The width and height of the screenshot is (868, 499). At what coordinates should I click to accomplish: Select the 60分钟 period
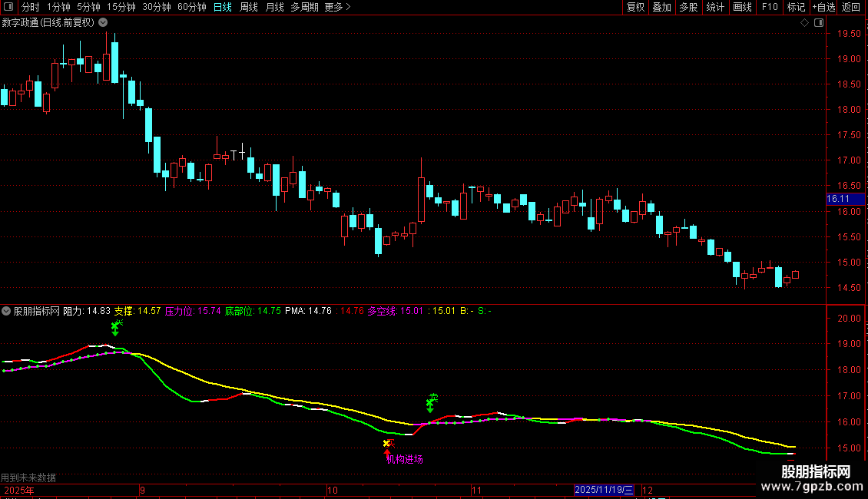(191, 7)
